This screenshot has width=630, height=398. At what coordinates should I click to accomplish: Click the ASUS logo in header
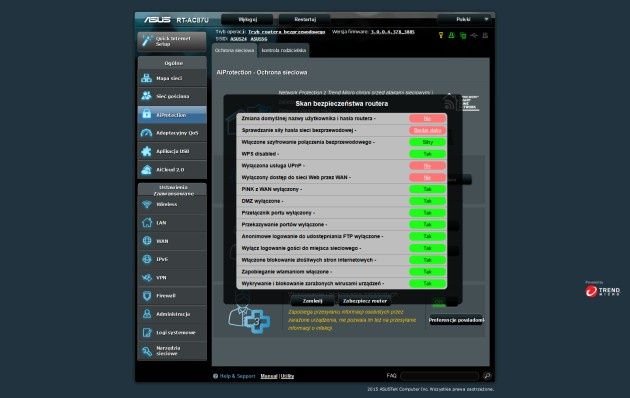157,20
